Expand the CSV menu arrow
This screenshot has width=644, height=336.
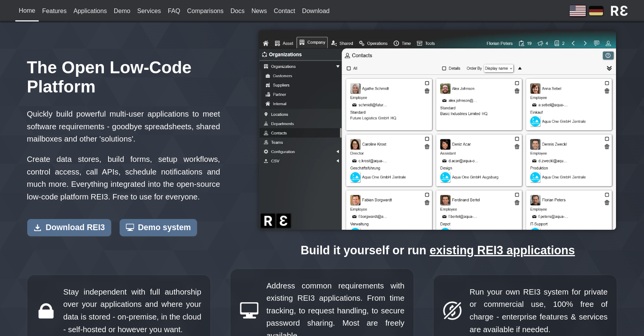338,161
